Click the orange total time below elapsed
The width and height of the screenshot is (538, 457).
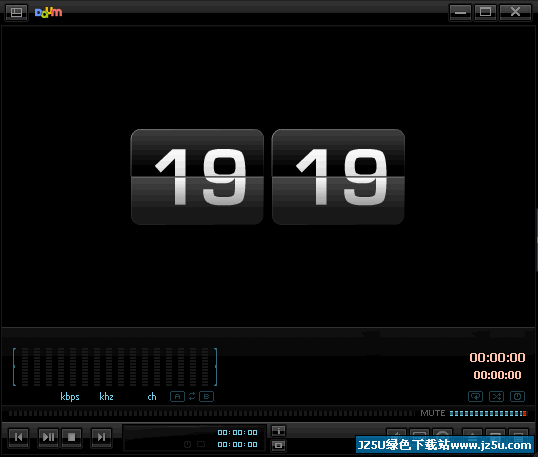(x=497, y=375)
